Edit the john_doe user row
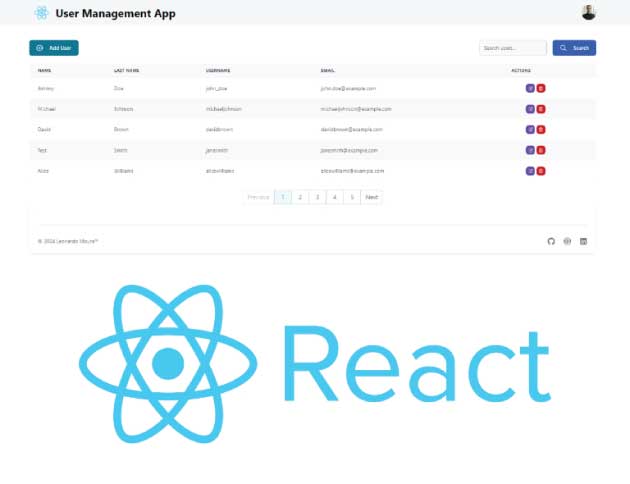 click(530, 88)
